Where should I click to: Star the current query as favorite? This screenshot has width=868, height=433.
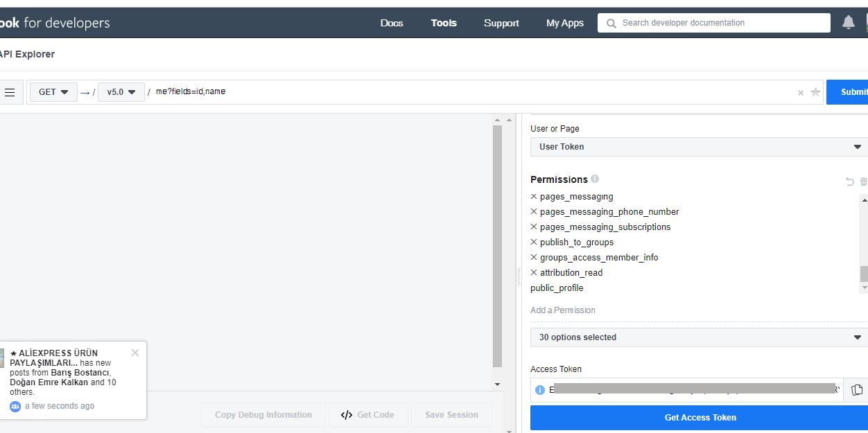pos(815,92)
